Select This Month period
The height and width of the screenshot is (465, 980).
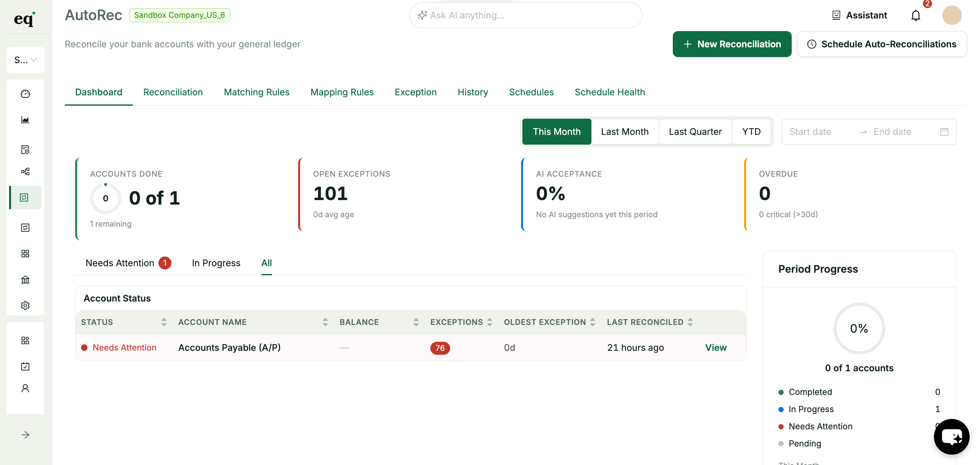(556, 132)
